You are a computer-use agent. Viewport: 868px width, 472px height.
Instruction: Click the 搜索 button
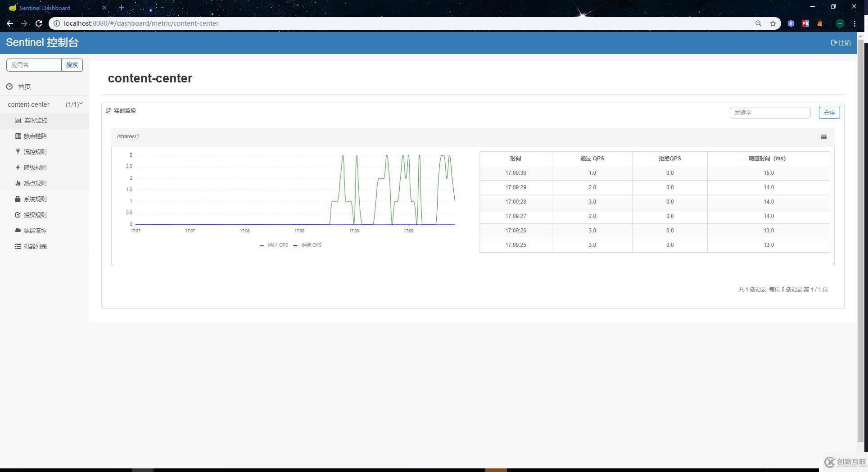(72, 65)
